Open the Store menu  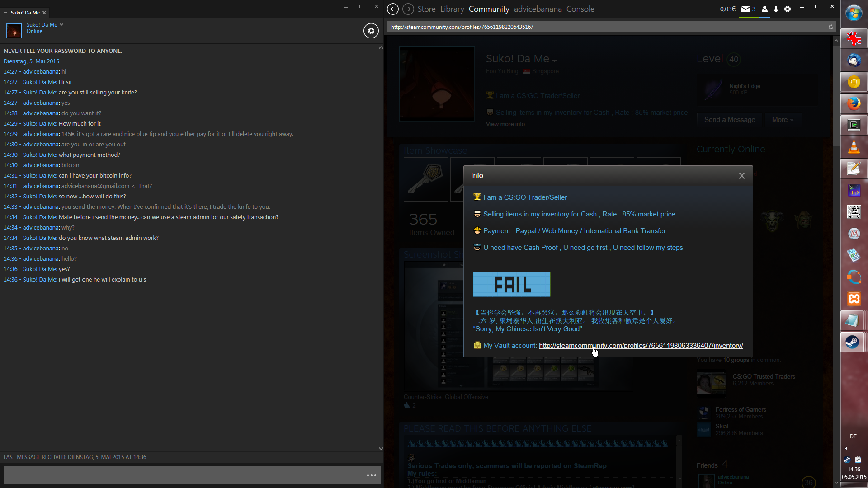[x=426, y=9]
